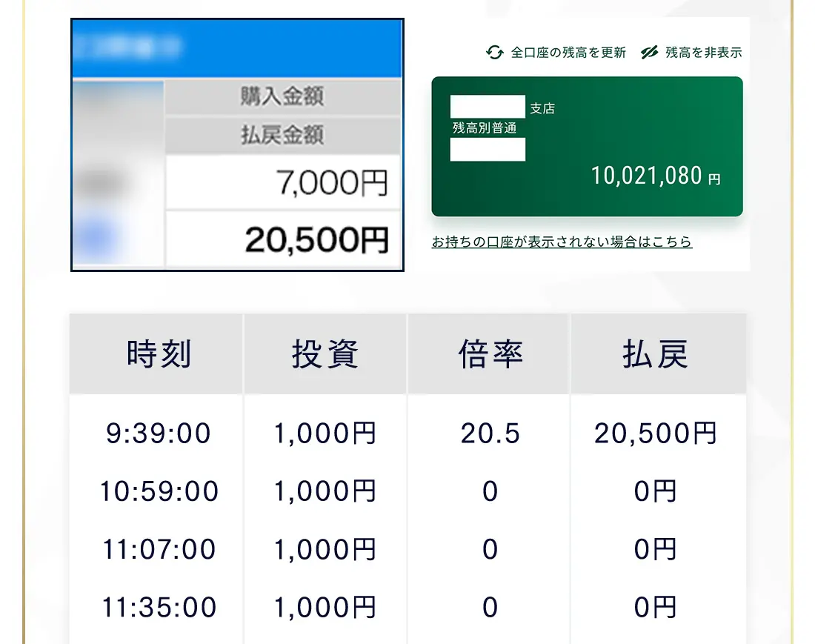Click the hide balance eye-slash icon
Image resolution: width=815 pixels, height=644 pixels.
point(649,52)
